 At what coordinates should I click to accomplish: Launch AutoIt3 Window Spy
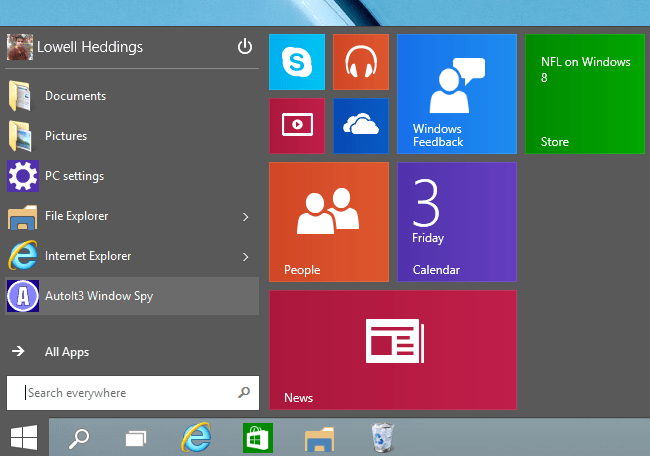pos(132,296)
